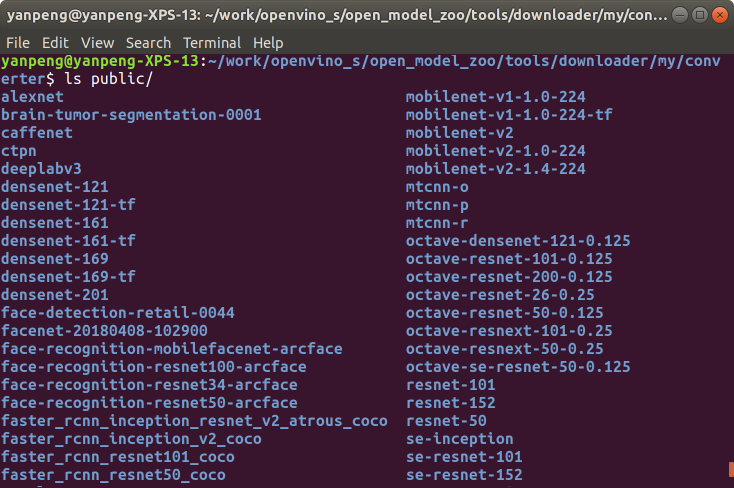Viewport: 734px width, 488px height.
Task: Click the face-detection-retail-0044 entry
Action: 118,313
